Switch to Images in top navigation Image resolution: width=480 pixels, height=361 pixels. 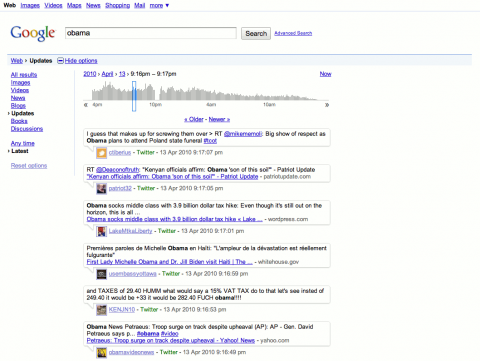tap(30, 5)
